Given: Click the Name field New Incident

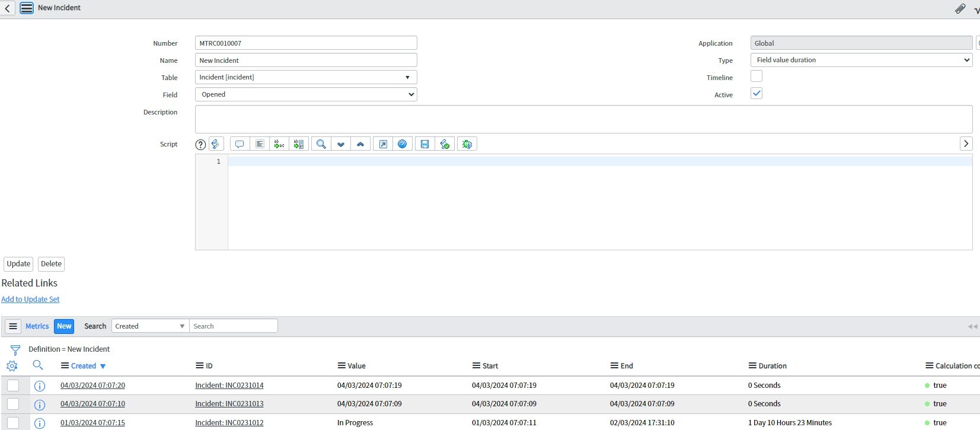Looking at the screenshot, I should 306,60.
